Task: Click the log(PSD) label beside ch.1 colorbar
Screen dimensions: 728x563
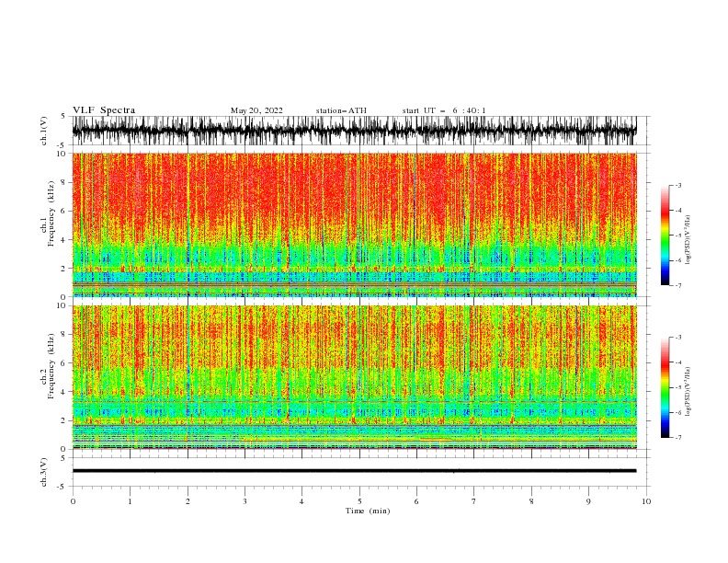Action: pyautogui.click(x=688, y=240)
